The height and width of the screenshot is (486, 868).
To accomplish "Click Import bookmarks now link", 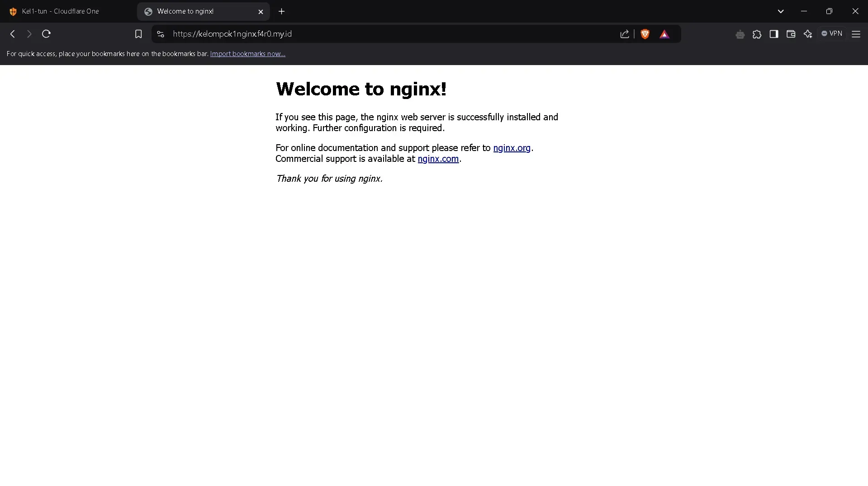I will (x=247, y=53).
